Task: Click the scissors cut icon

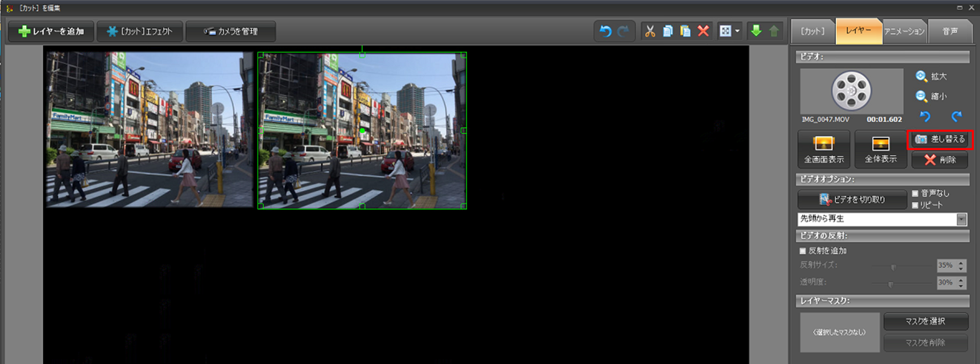Action: click(650, 31)
